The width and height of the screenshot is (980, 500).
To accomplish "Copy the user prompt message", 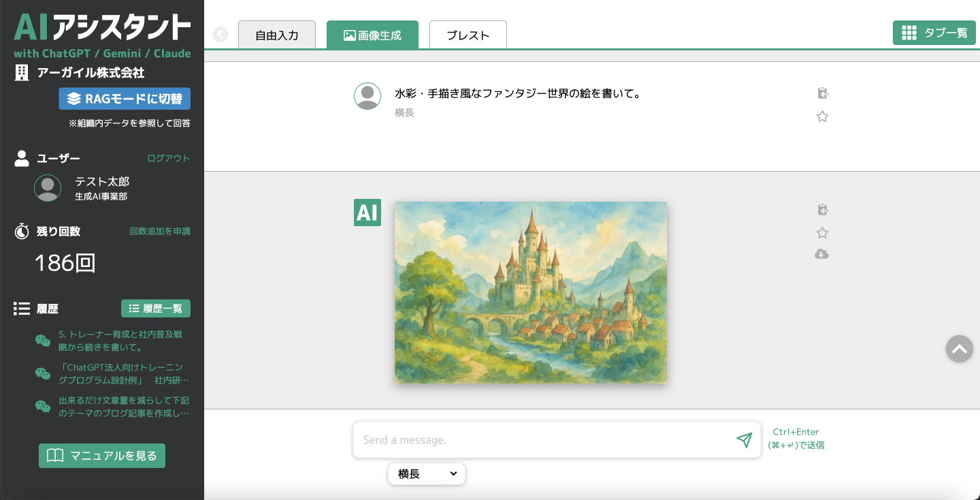I will point(822,93).
